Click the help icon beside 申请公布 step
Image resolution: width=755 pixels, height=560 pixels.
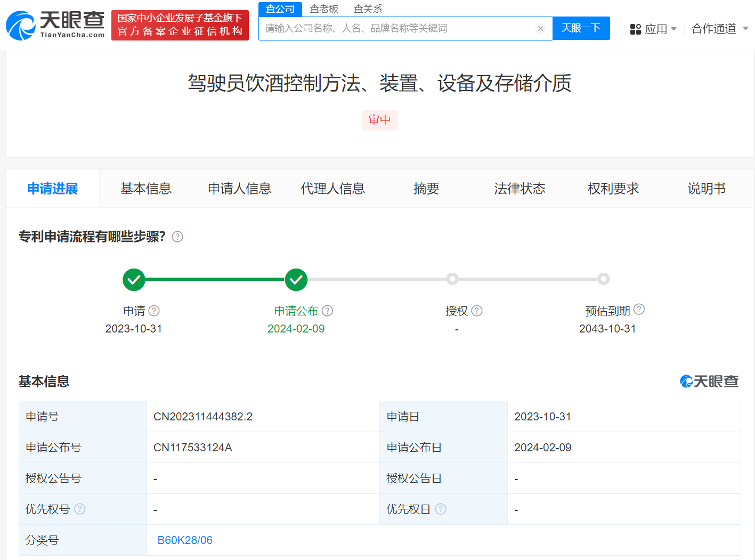pyautogui.click(x=328, y=311)
